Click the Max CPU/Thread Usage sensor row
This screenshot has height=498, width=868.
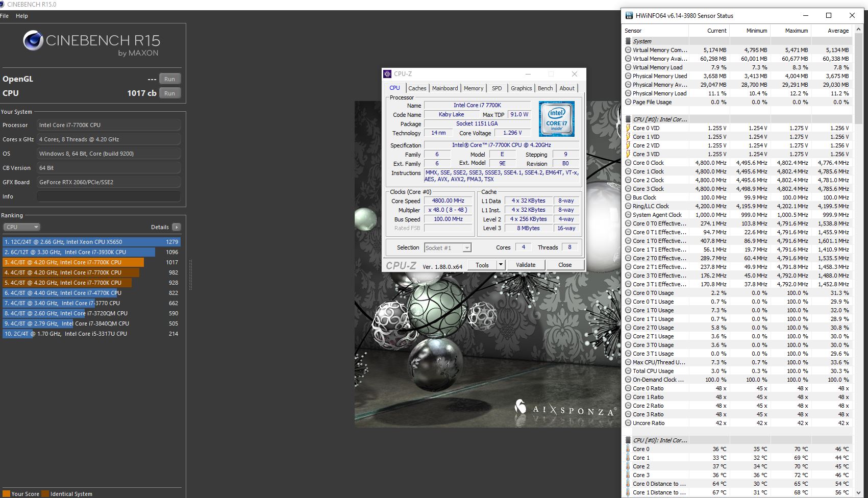pos(737,362)
